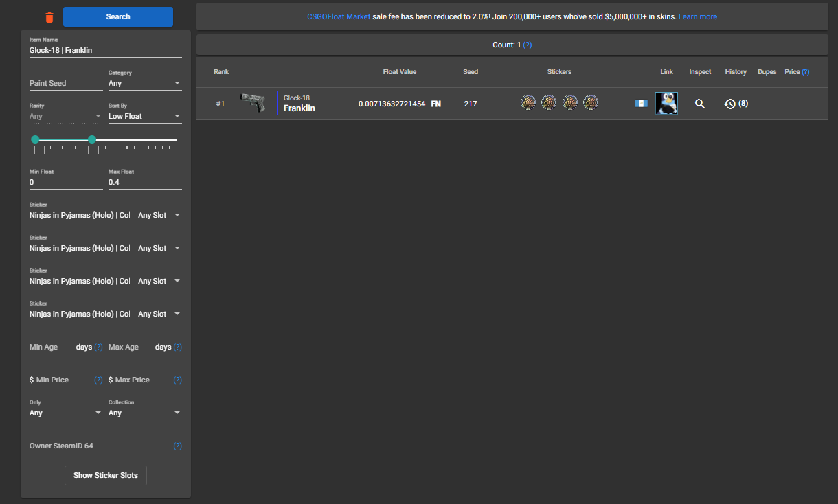Click the left float range slider handle
Image resolution: width=838 pixels, height=504 pixels.
pyautogui.click(x=35, y=139)
